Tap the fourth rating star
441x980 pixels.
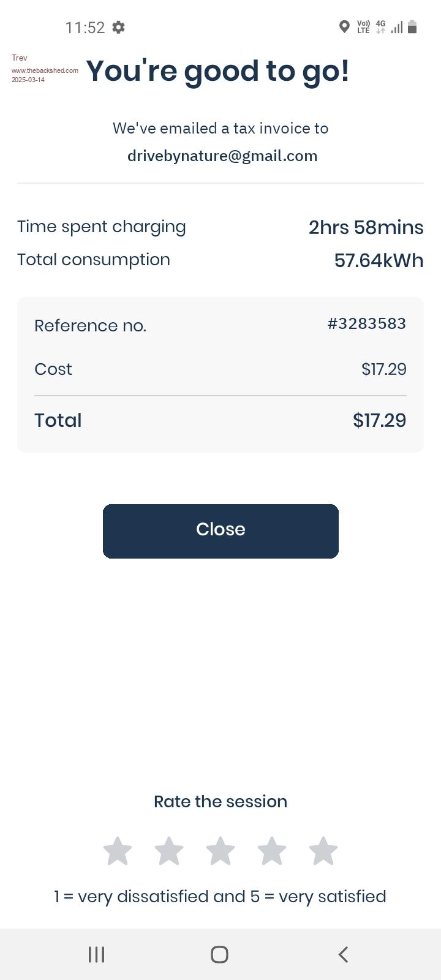(x=272, y=851)
